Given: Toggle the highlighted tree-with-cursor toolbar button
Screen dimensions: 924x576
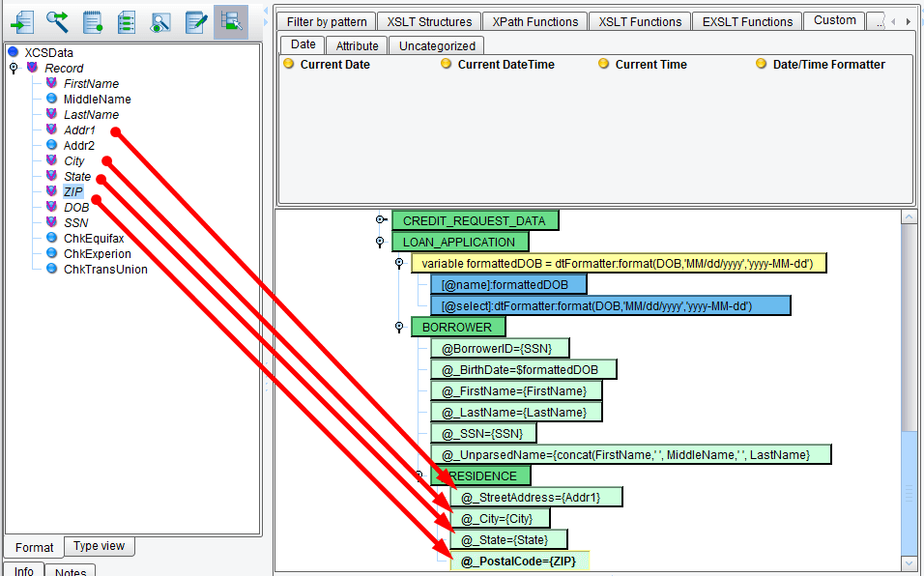Looking at the screenshot, I should 231,22.
